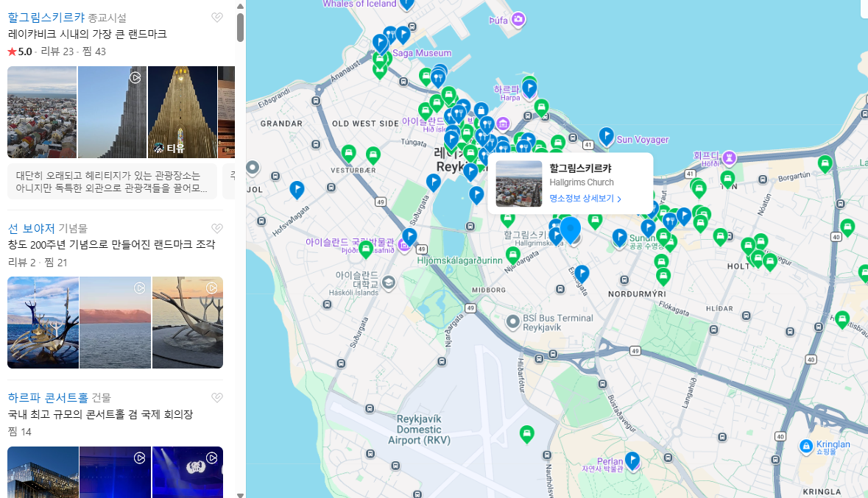
Task: Click the Hljómskálagarðurinn park label
Action: (460, 260)
